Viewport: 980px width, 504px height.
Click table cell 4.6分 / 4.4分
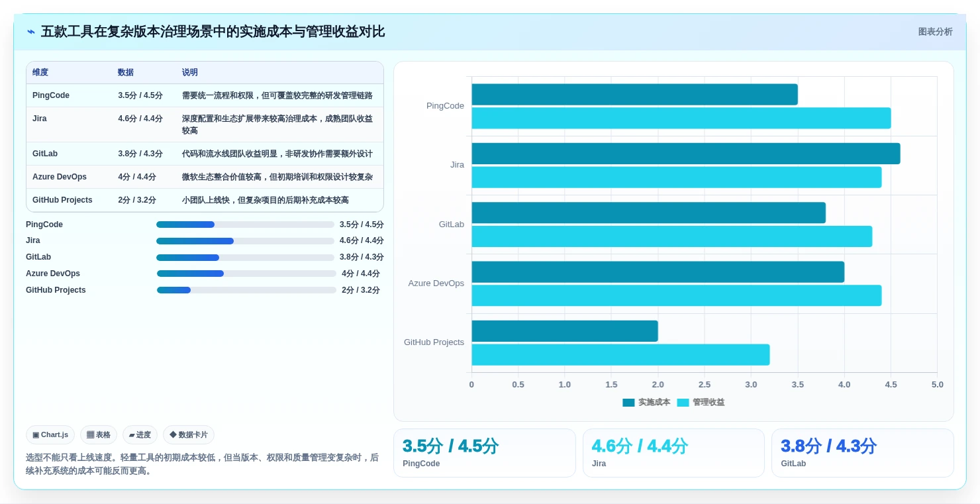pyautogui.click(x=140, y=119)
